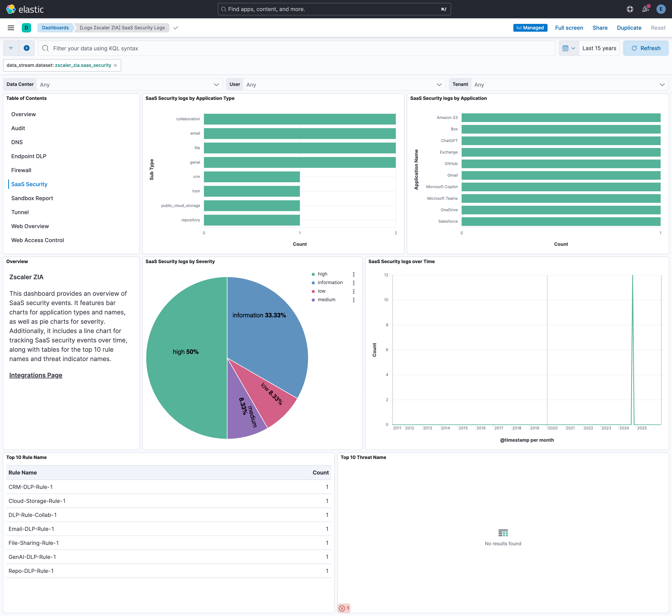Image resolution: width=672 pixels, height=616 pixels.
Task: Click the information legend color dot
Action: pos(313,283)
